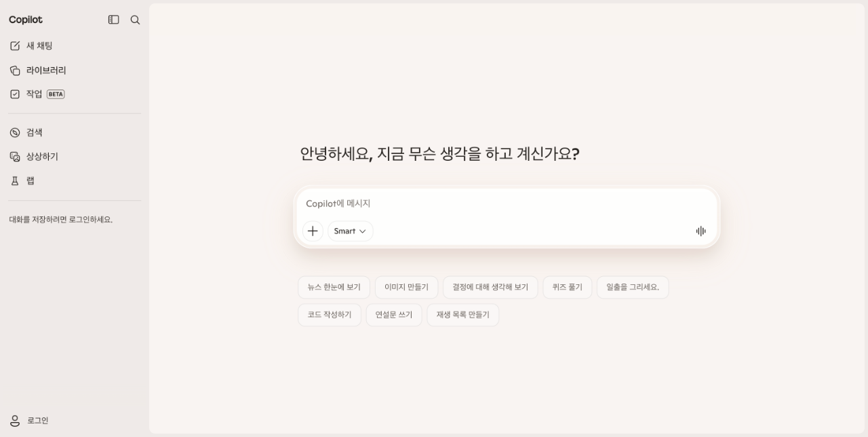Click the Copilot logo text
Screen dimensions: 868x437
26,20
